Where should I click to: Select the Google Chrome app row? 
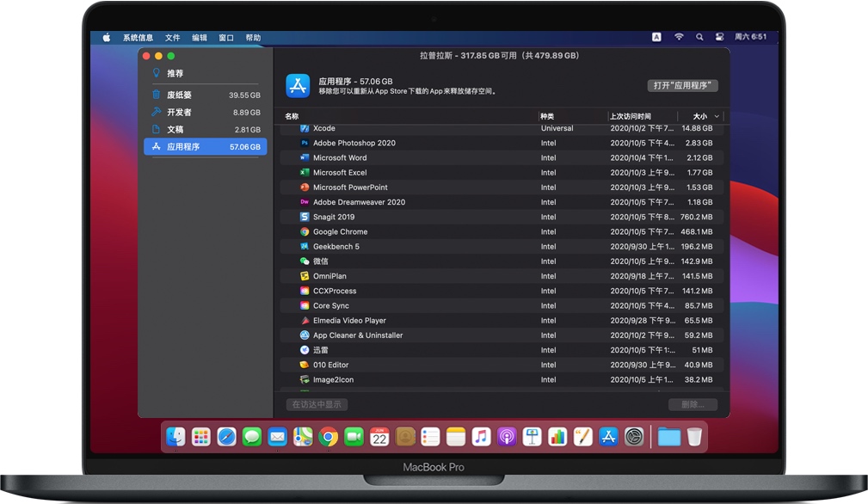pos(340,232)
